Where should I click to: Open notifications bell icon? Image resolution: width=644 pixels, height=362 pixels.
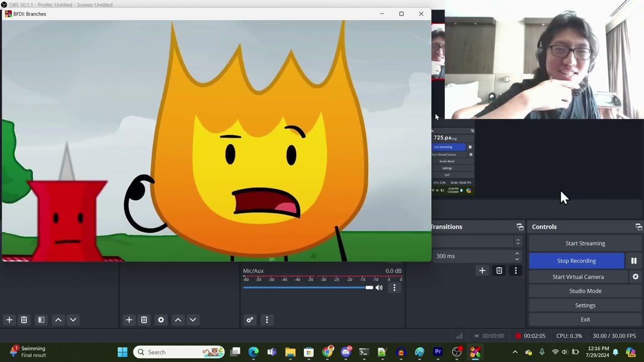(615, 352)
